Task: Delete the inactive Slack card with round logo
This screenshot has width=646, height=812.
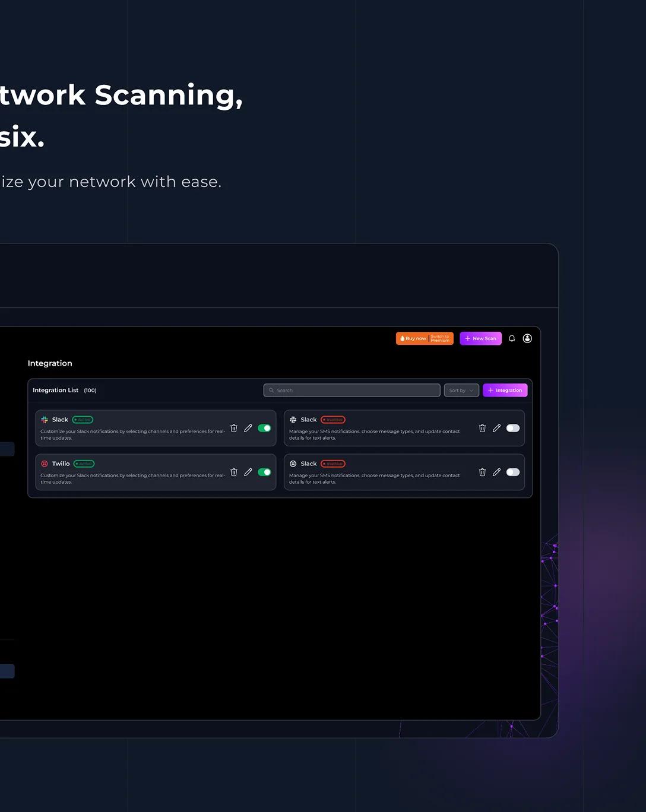Action: tap(482, 472)
